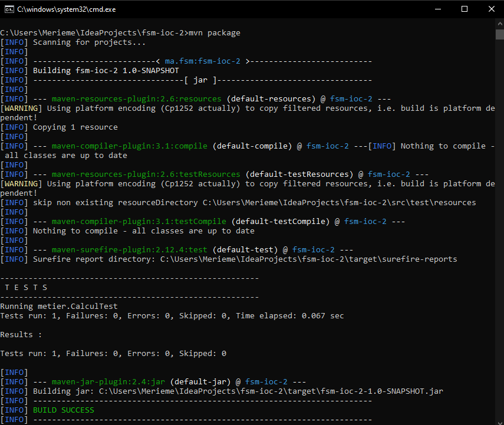
Task: Click the maximize window icon
Action: [464, 9]
